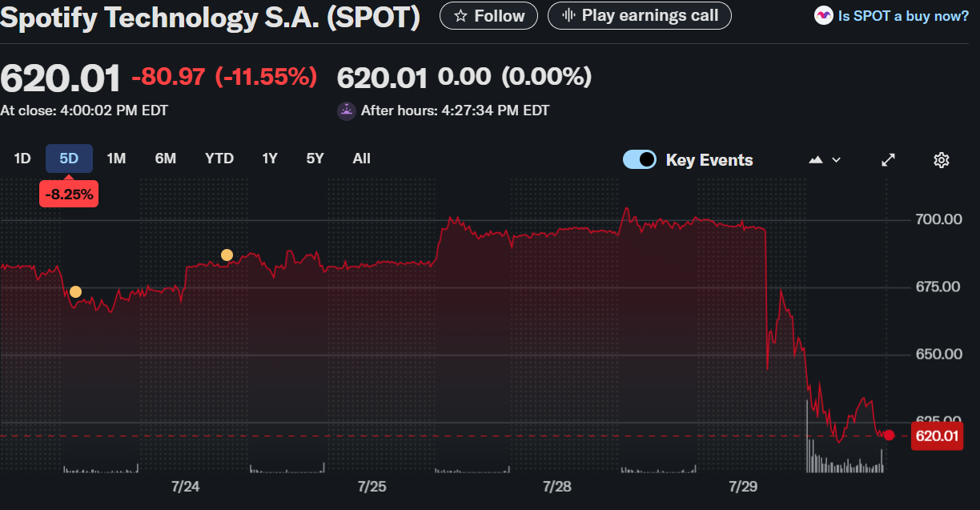Click the red last-price dot on the chart
Image resolution: width=980 pixels, height=510 pixels.
[x=889, y=436]
